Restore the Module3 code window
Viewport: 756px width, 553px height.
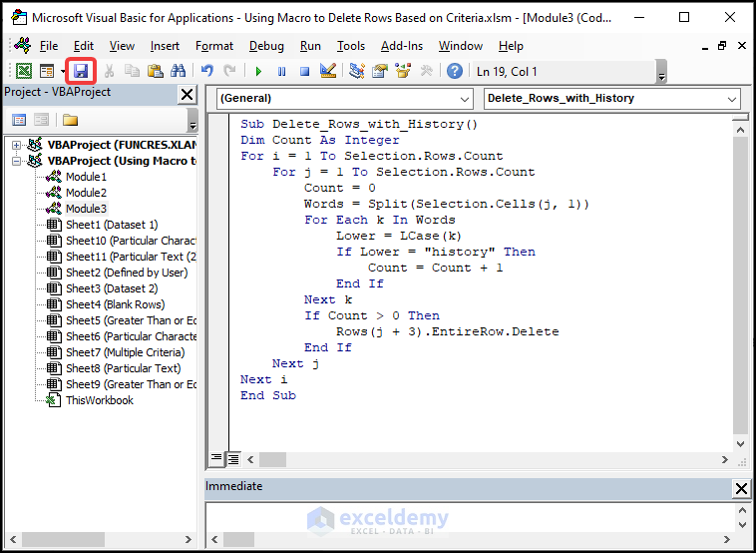coord(722,46)
